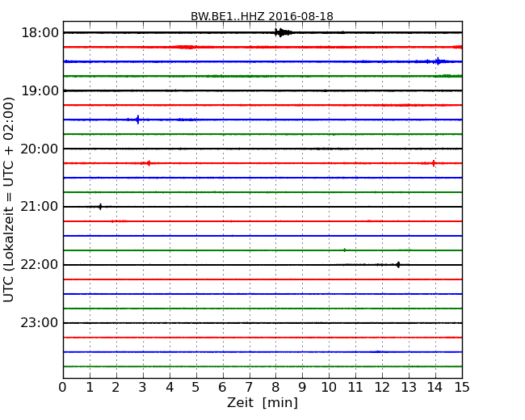Screen dimensions: 525x420
Task: Click the 8 tick label on x-axis
Action: coord(276,388)
